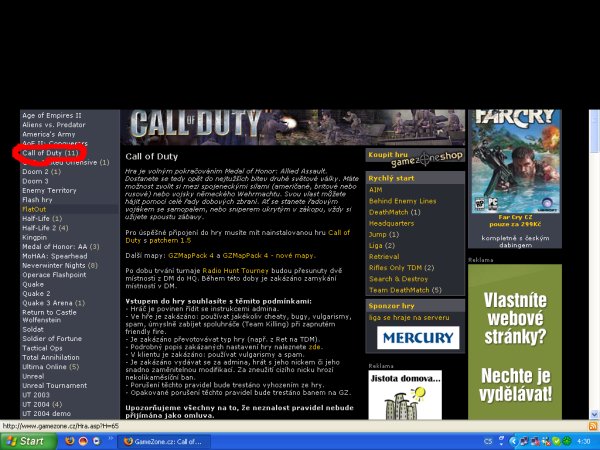This screenshot has height=450, width=600.
Task: Click the Far Cry cover advertisement
Action: point(515,161)
